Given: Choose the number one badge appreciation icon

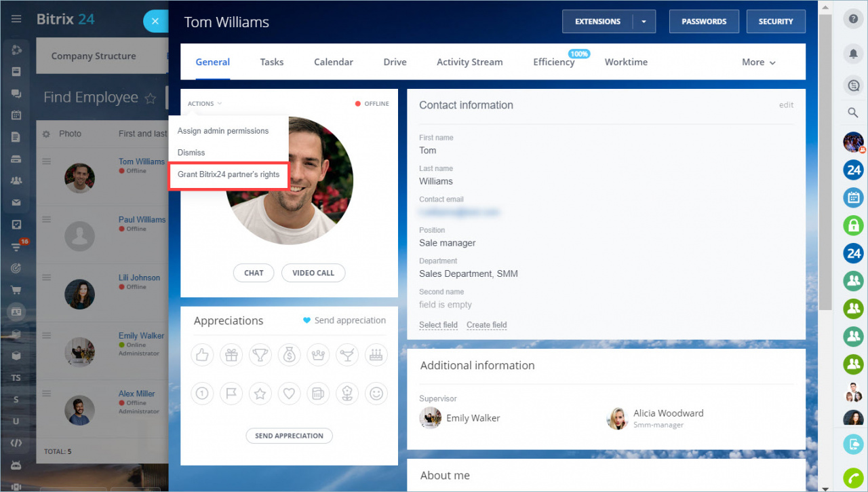Looking at the screenshot, I should [x=202, y=393].
